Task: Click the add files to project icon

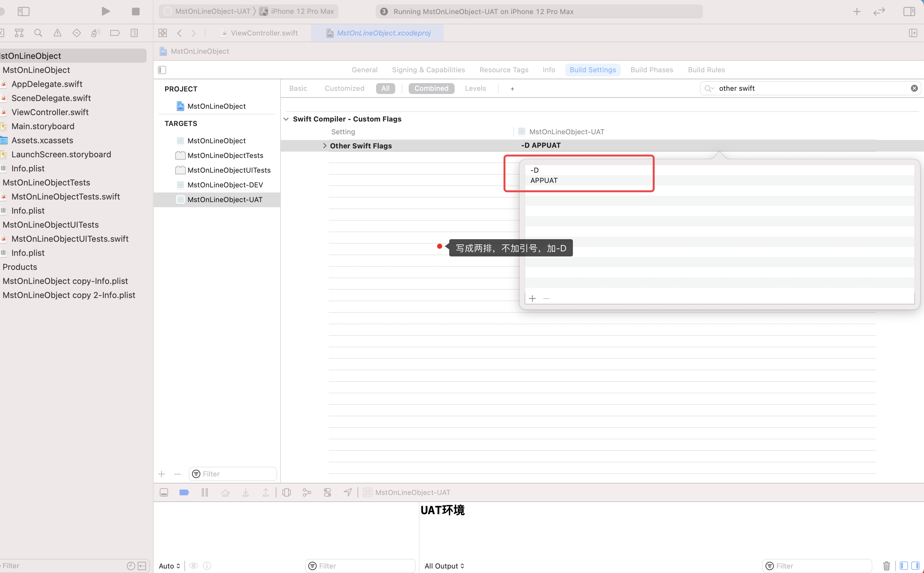Action: coord(161,473)
